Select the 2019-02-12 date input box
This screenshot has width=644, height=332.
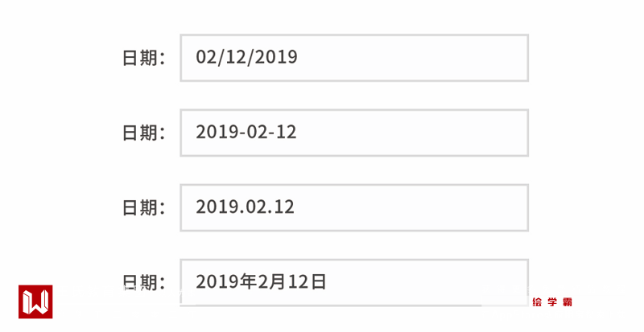tap(353, 133)
